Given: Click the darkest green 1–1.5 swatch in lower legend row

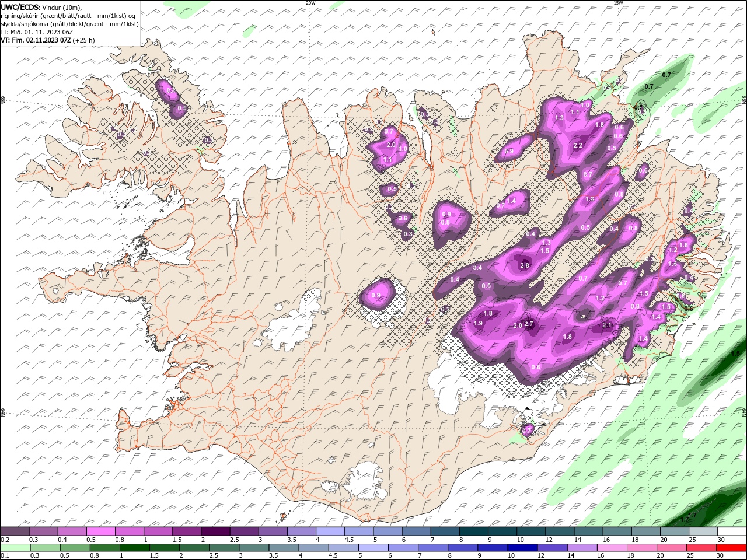Looking at the screenshot, I should [134, 548].
